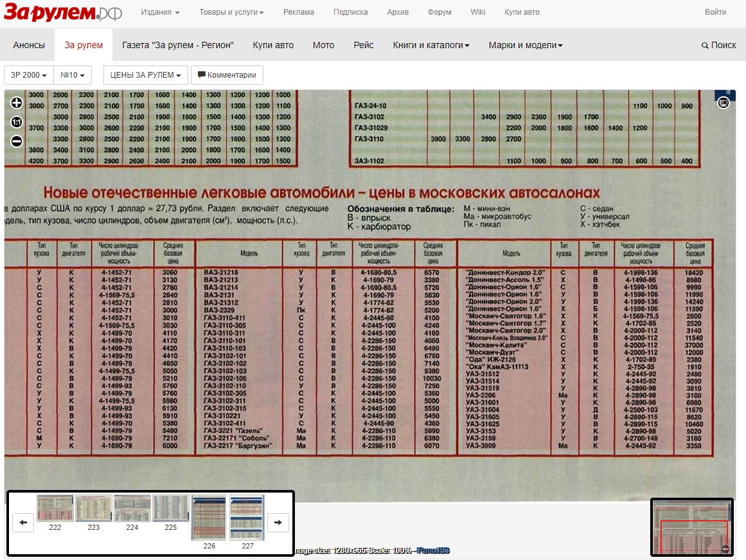Switch to the Анонсы tab

pyautogui.click(x=29, y=45)
